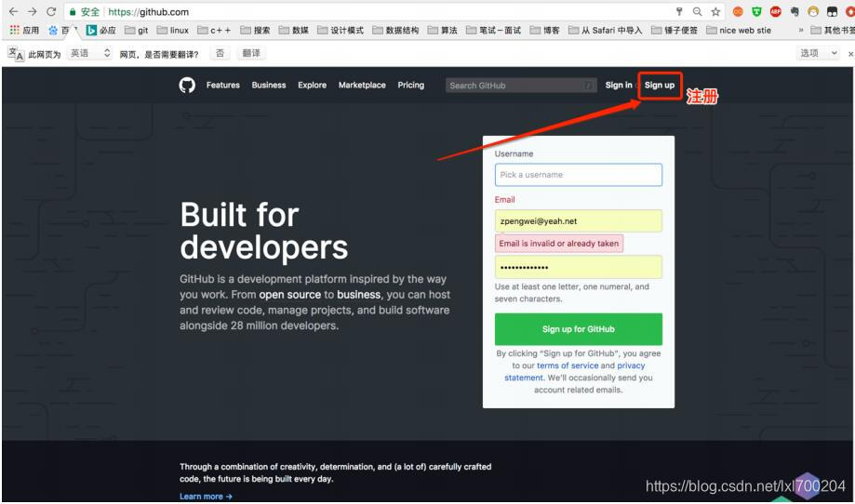Screen dimensions: 855x504
Task: Click the 翻译 translate button
Action: click(251, 53)
